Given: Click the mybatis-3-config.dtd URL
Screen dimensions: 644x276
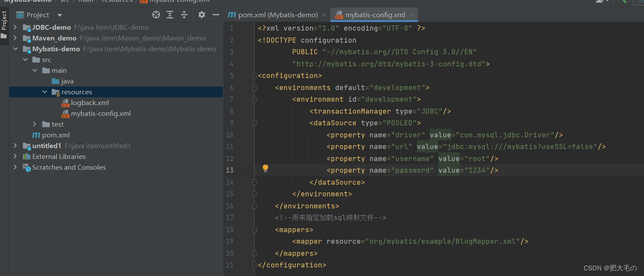Looking at the screenshot, I should click(389, 64).
